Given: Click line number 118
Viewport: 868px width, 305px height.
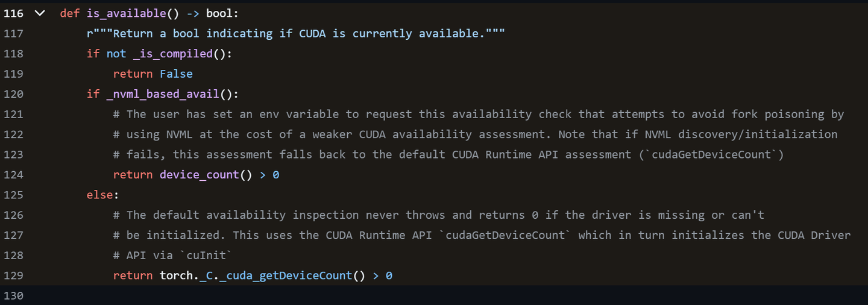Looking at the screenshot, I should 13,54.
